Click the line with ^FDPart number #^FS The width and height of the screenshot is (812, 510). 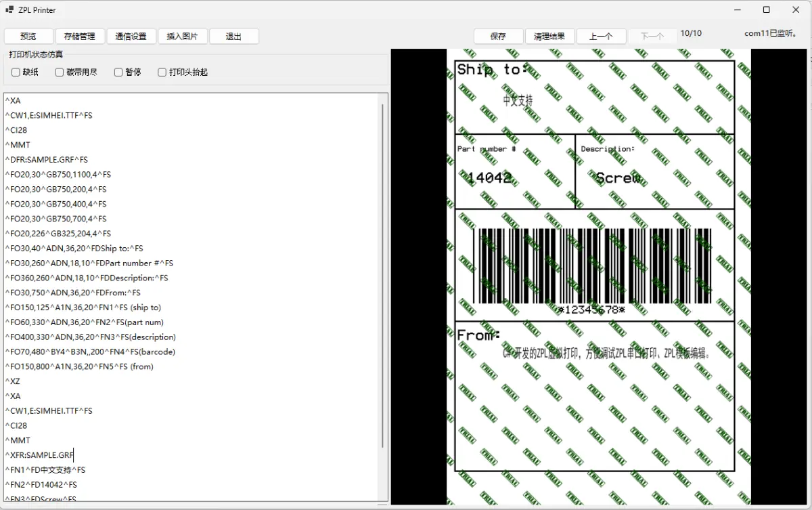(89, 263)
